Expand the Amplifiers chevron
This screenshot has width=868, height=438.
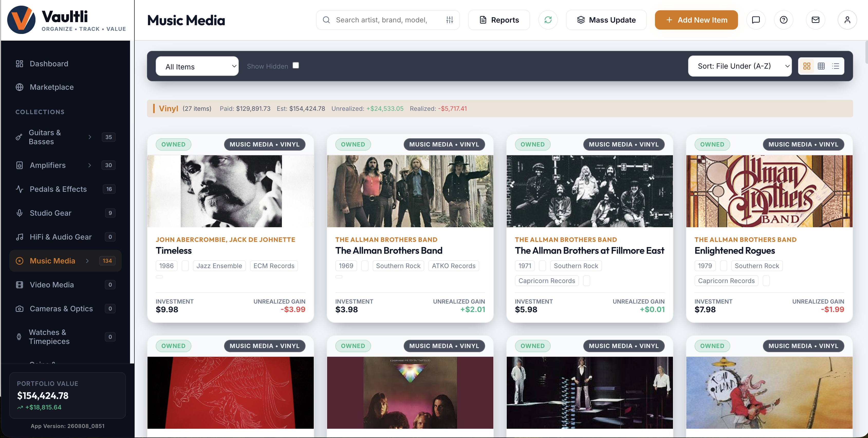[90, 165]
